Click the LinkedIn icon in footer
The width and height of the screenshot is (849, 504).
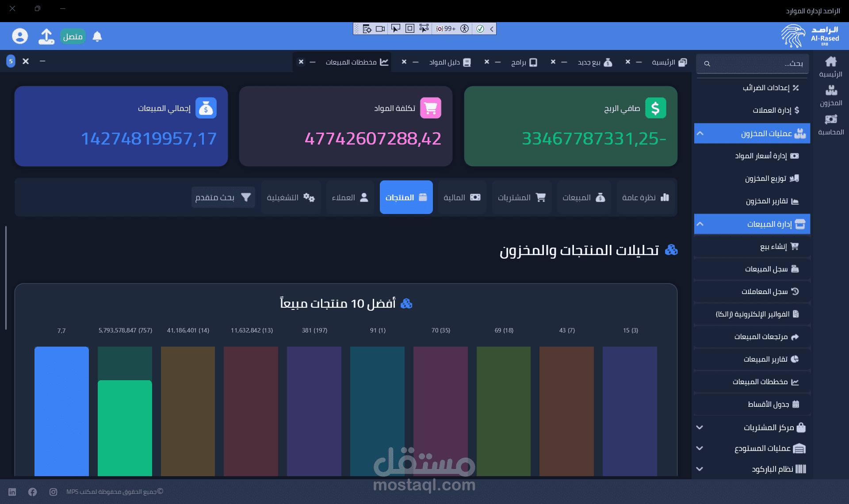pyautogui.click(x=12, y=492)
